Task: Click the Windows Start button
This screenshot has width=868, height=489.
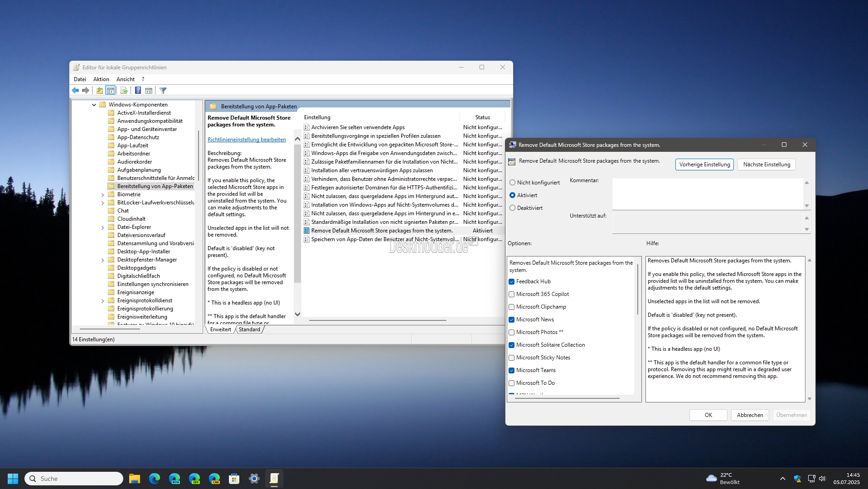Action: pyautogui.click(x=13, y=479)
